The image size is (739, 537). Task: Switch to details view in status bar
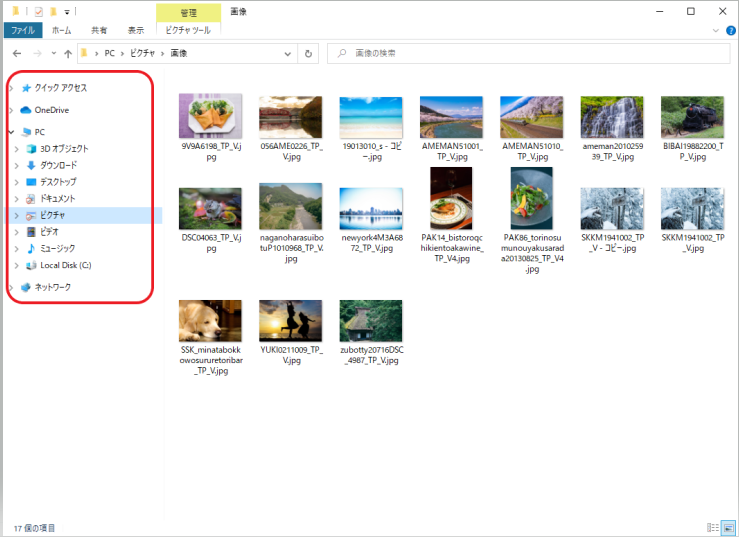[x=712, y=527]
